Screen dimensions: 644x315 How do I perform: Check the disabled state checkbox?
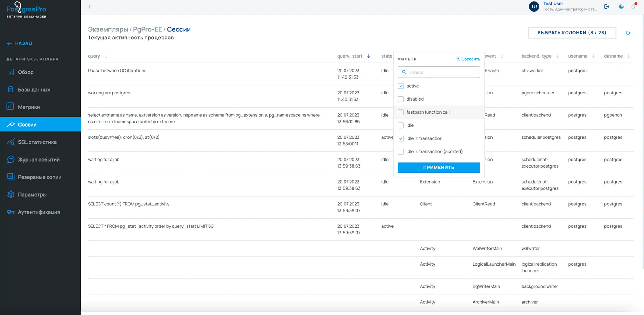point(400,99)
